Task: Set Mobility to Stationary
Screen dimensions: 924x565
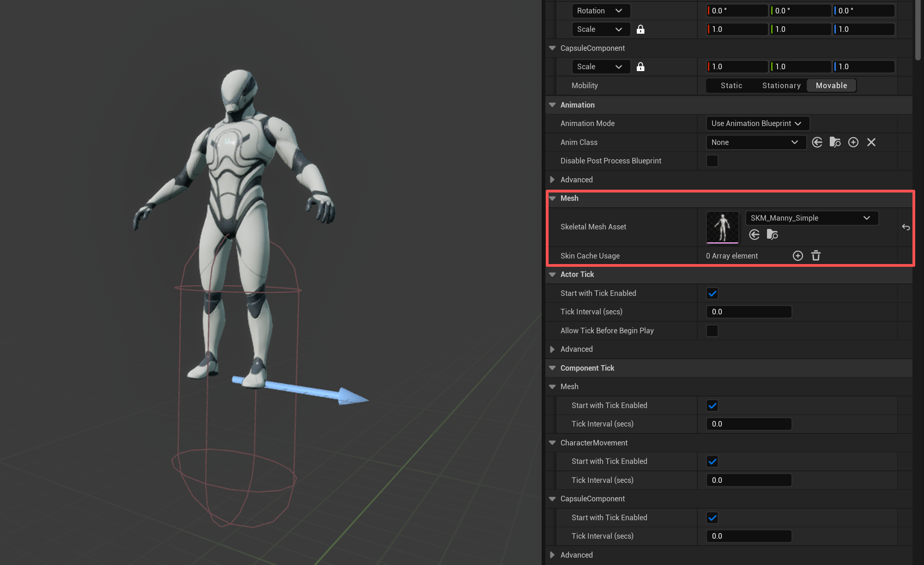Action: click(781, 86)
